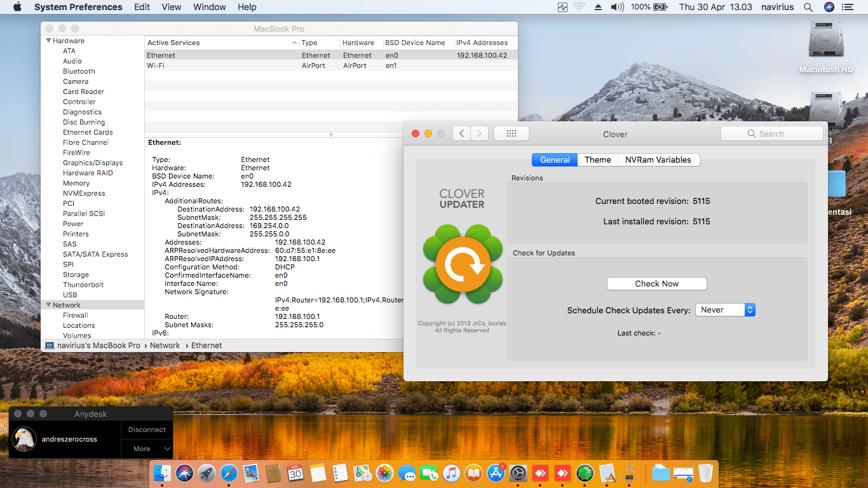Switch to the Theme tab
Screen dimensions: 868x488
[x=597, y=160]
